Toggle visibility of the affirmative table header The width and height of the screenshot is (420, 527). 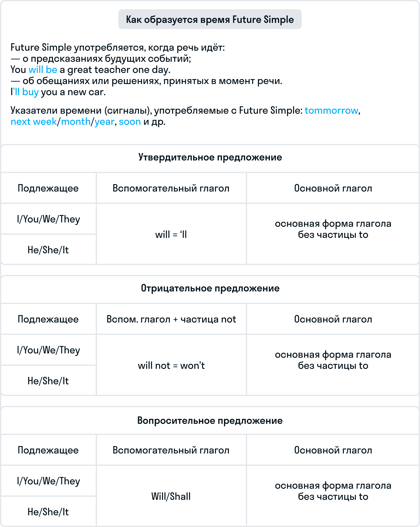coord(210,159)
